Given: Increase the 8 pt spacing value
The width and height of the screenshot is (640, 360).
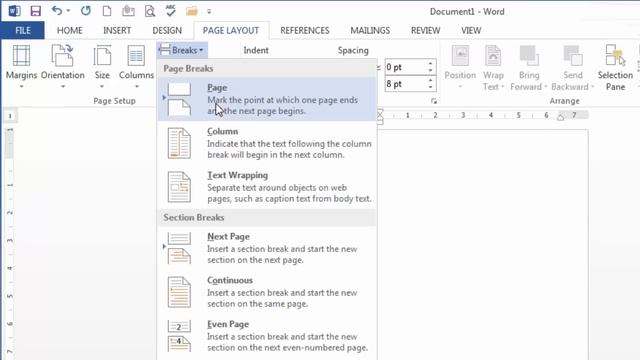Looking at the screenshot, I should (x=431, y=80).
